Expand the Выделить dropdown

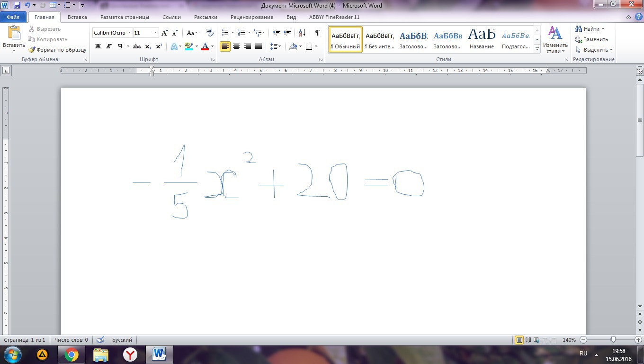click(x=595, y=50)
